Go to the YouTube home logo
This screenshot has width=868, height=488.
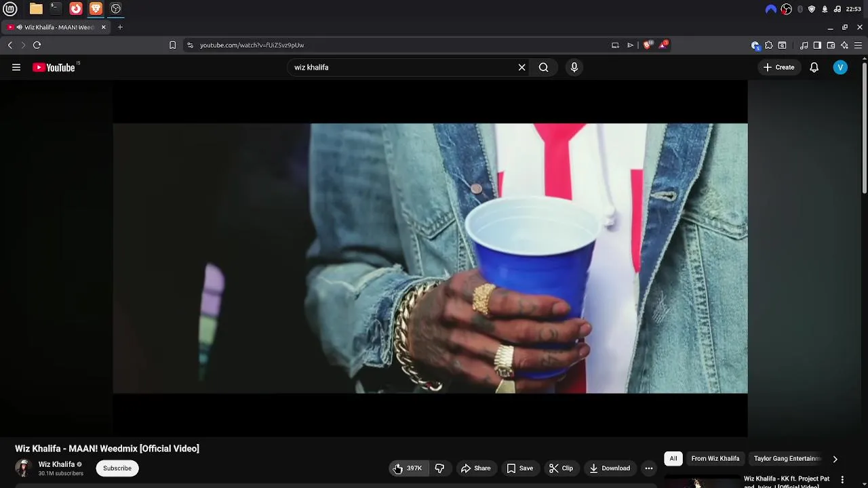point(54,67)
